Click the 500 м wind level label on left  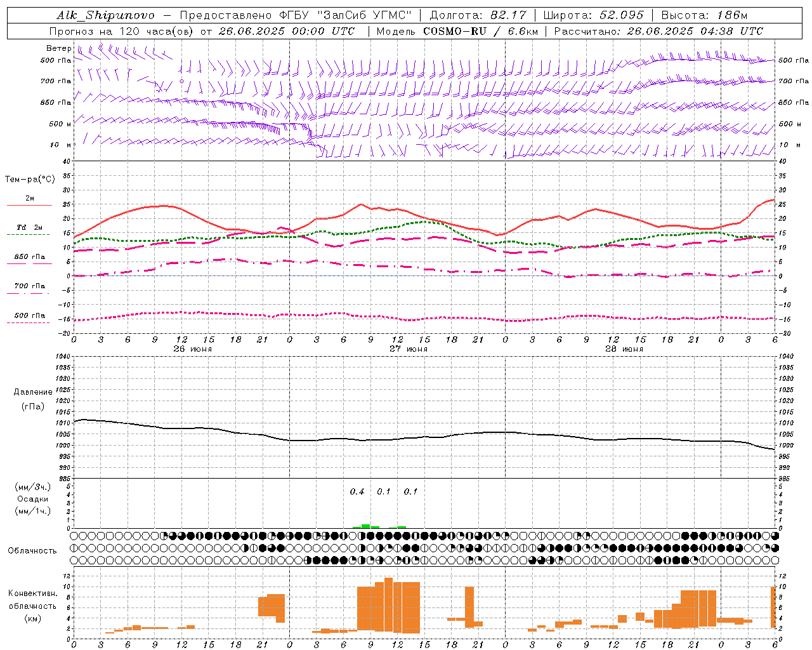click(x=60, y=124)
